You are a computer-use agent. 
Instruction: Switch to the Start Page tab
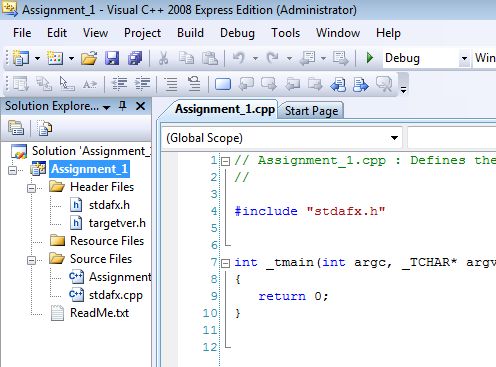coord(311,111)
